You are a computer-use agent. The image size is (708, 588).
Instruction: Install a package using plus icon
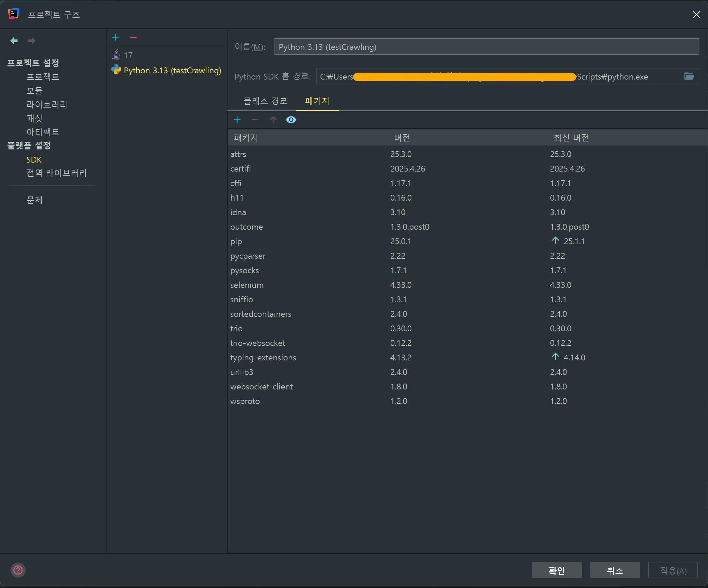[237, 120]
